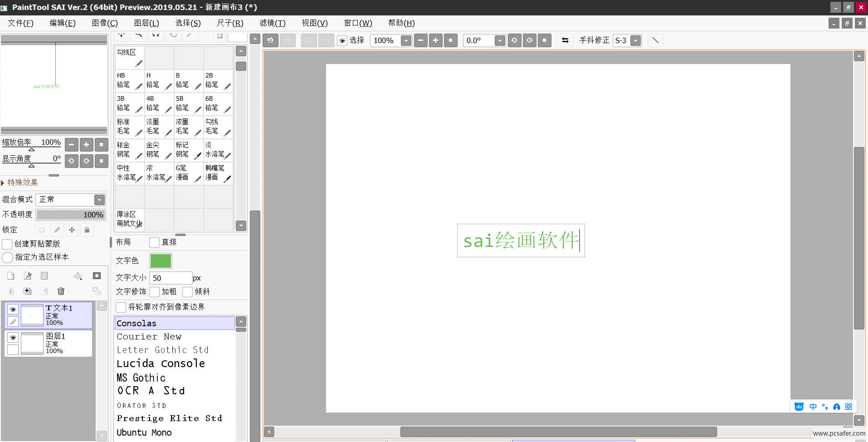The height and width of the screenshot is (442, 868).
Task: Delete layer with trash can icon
Action: tap(61, 291)
